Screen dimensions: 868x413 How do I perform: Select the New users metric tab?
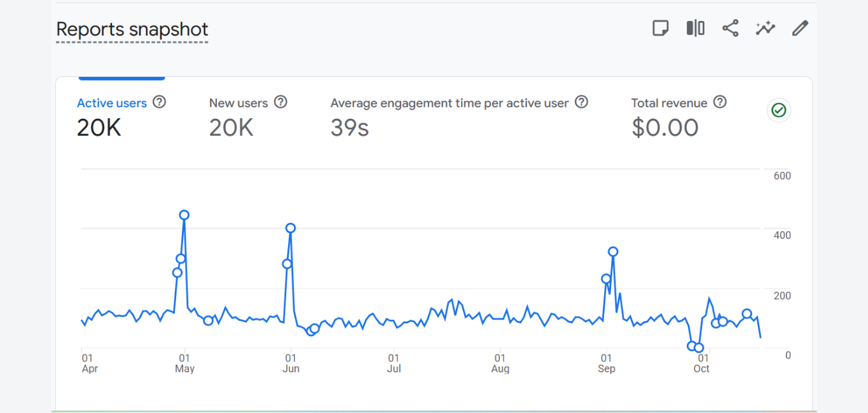click(238, 103)
